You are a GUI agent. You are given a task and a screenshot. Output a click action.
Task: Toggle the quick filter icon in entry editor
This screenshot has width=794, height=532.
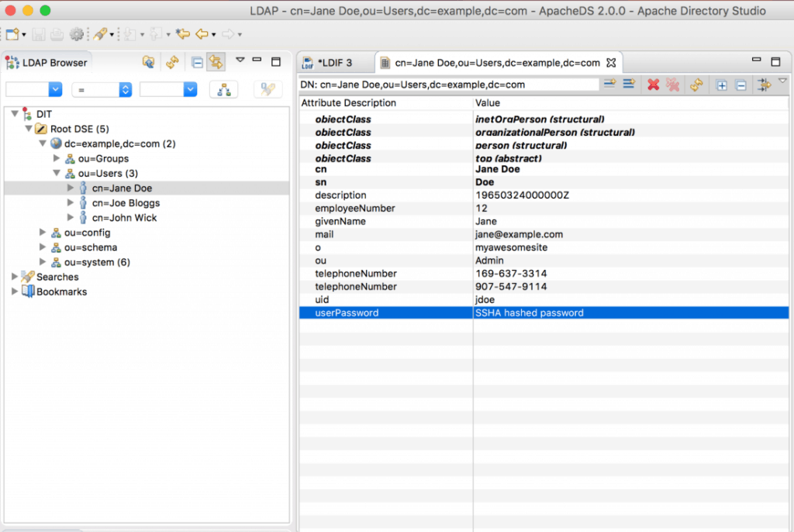click(x=764, y=85)
